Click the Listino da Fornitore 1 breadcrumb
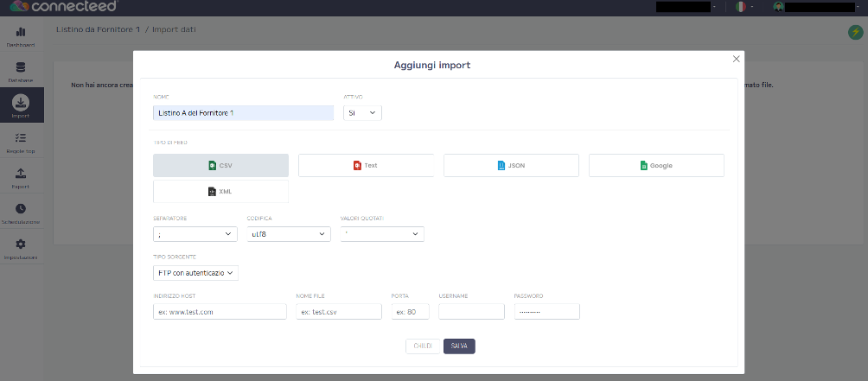868x381 pixels. (98, 29)
